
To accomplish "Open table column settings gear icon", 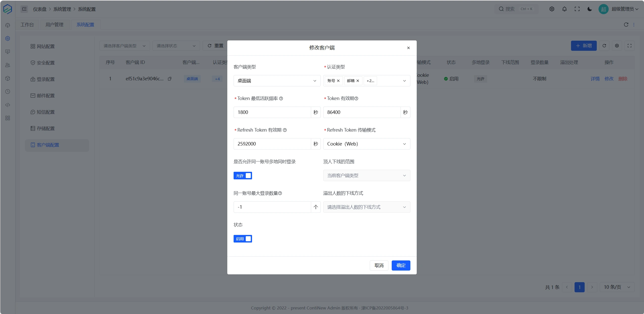I will coord(617,46).
